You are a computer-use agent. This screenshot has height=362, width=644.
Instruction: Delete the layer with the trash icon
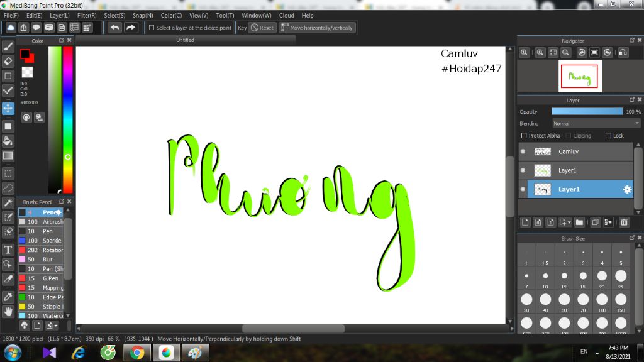pos(624,222)
